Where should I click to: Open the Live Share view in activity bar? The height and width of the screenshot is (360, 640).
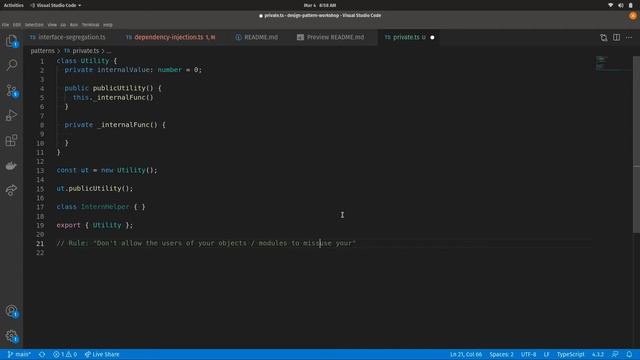point(11,190)
